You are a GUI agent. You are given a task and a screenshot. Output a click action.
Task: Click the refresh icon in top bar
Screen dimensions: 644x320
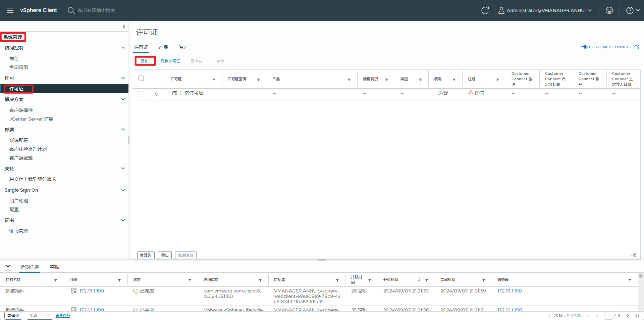(485, 10)
